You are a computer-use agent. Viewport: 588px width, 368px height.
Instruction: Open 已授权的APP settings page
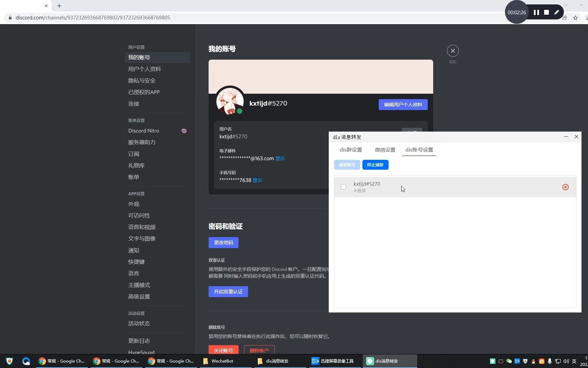coord(157,92)
